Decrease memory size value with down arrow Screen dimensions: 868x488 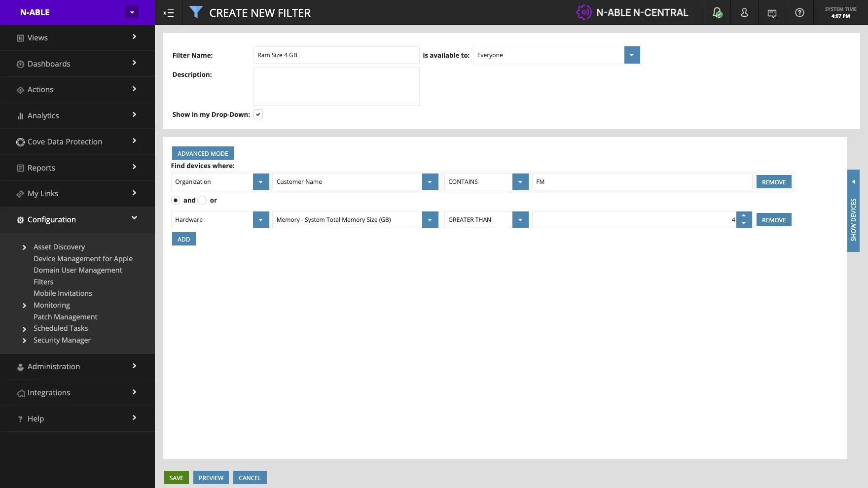[744, 224]
